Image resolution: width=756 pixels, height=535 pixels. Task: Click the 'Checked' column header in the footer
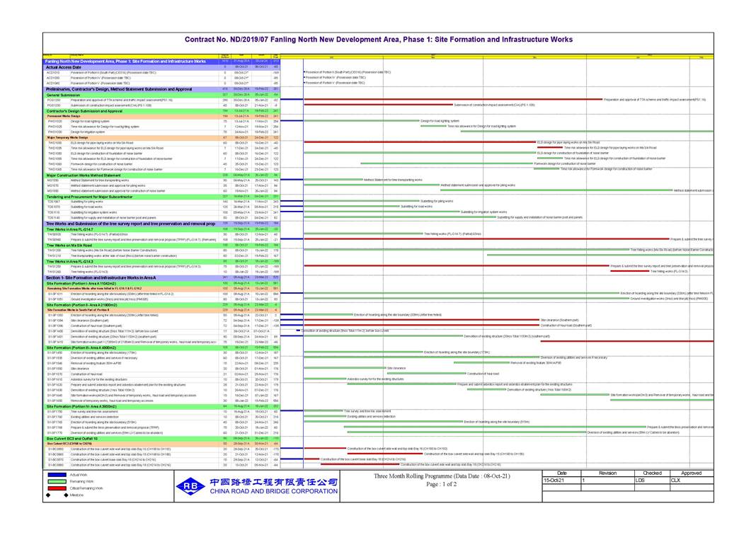pos(652,473)
